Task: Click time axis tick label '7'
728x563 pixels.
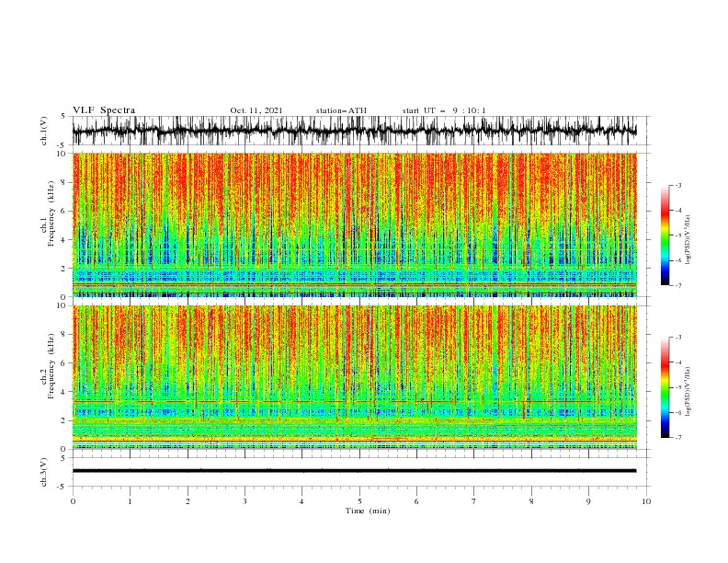Action: (474, 501)
